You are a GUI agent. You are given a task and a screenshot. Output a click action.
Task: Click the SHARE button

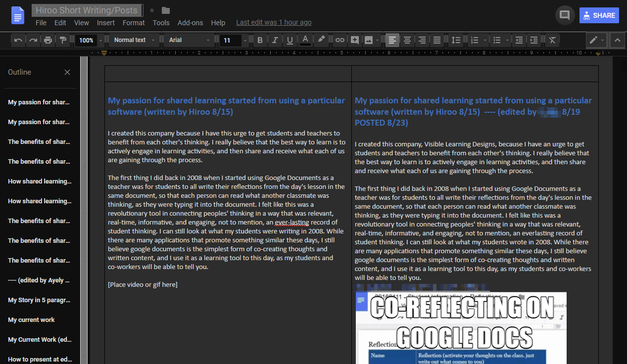(599, 15)
